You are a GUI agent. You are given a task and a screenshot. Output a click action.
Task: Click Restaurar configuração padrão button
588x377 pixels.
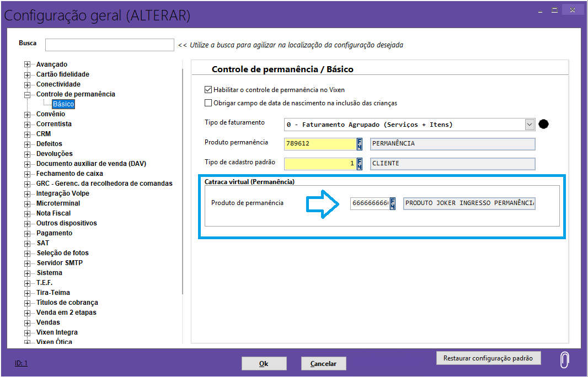[x=488, y=358]
